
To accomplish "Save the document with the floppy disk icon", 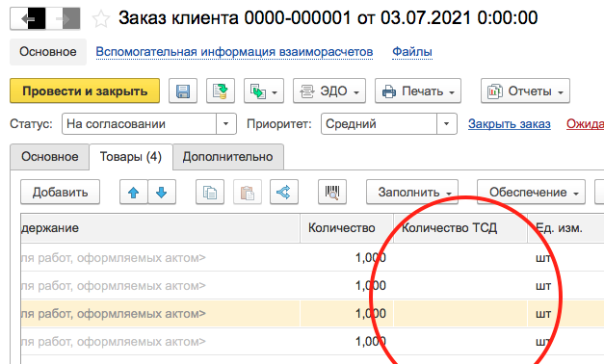I will (x=183, y=91).
